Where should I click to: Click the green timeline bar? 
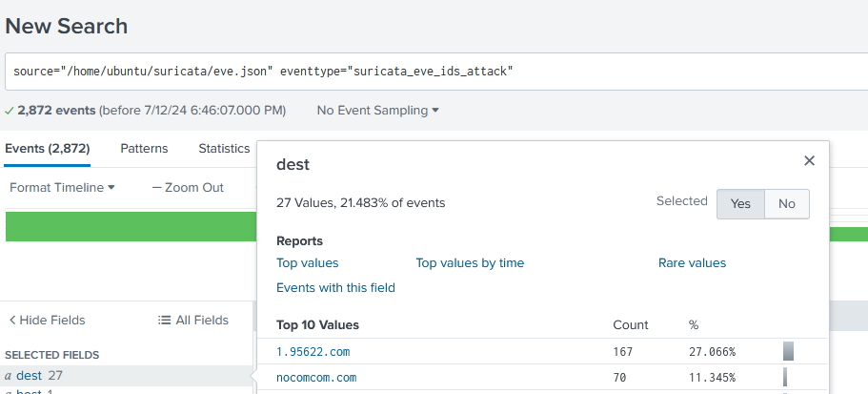coord(130,227)
